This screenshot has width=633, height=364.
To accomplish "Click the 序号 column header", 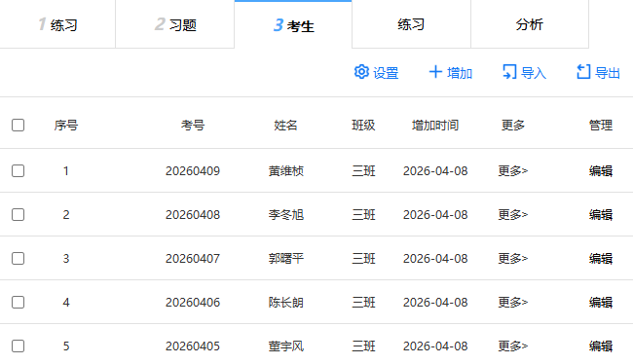I will click(66, 126).
